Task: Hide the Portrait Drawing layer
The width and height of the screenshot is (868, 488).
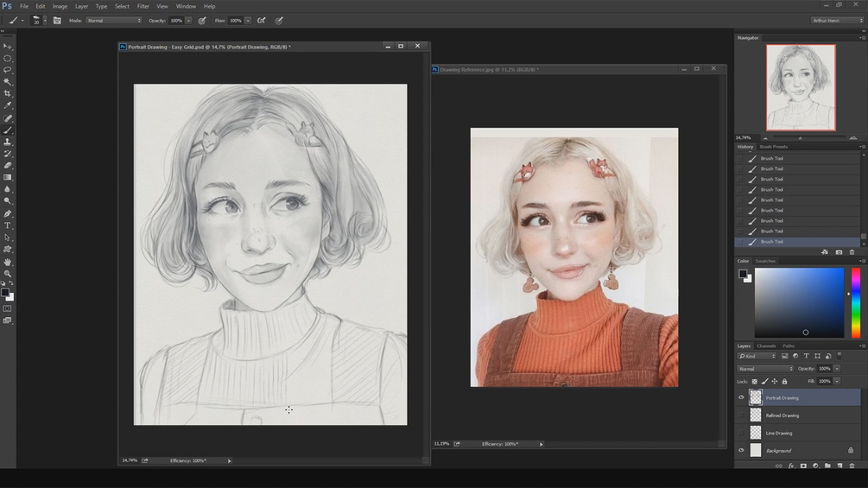Action: pyautogui.click(x=741, y=397)
